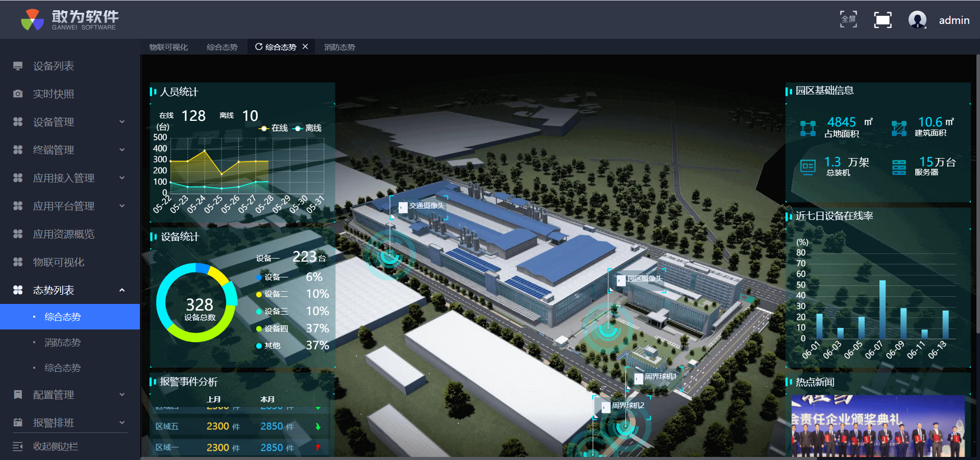The width and height of the screenshot is (980, 460).
Task: Click the 建筑面积 icon
Action: [899, 129]
